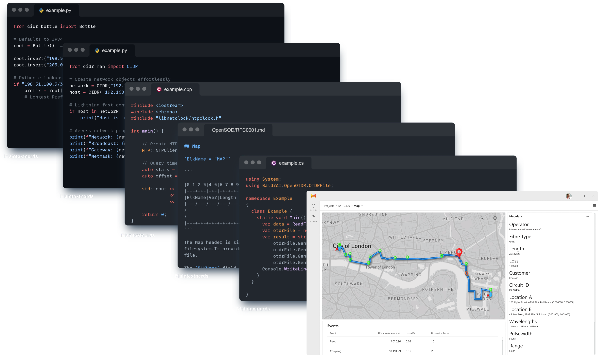Click the 'using System;' line
The image size is (607, 364).
[263, 179]
